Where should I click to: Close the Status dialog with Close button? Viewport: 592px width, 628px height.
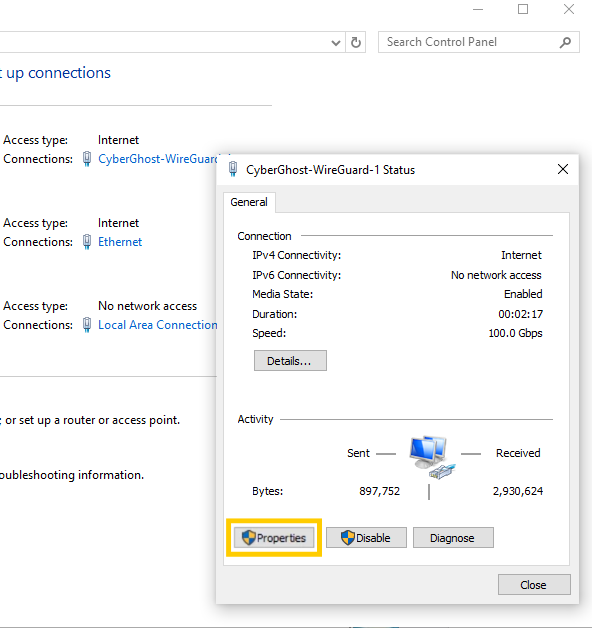point(534,585)
